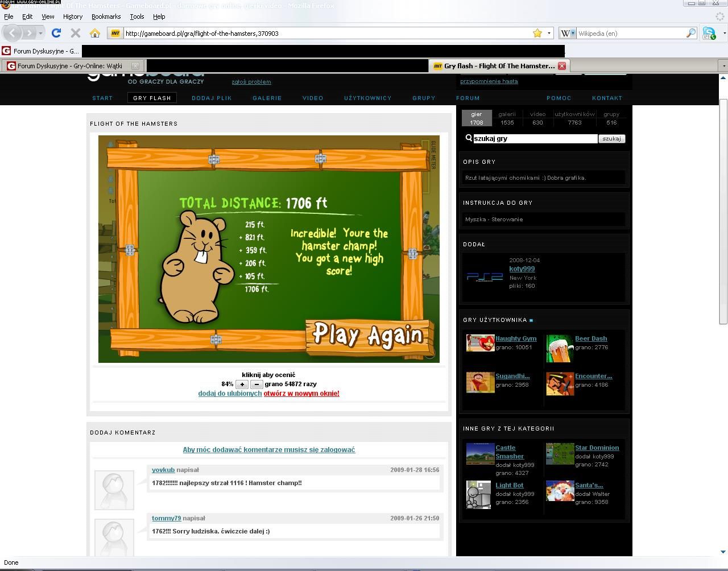
Task: Open the File menu
Action: pos(9,16)
